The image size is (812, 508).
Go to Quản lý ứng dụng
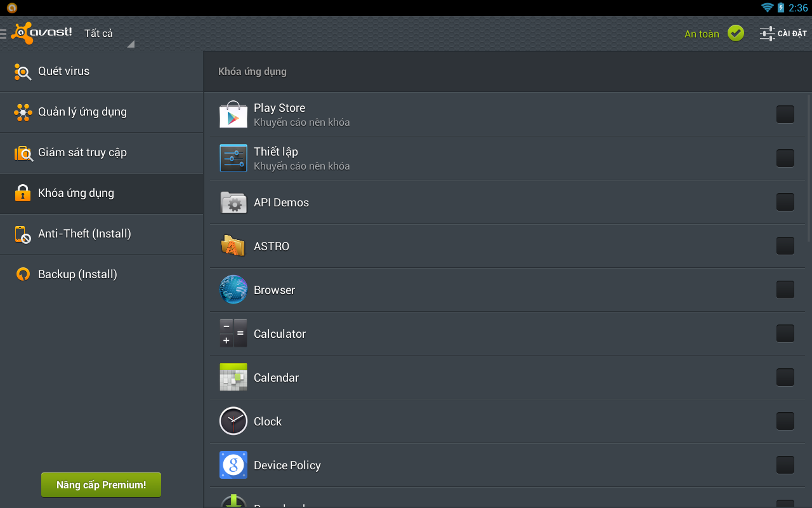click(x=101, y=112)
